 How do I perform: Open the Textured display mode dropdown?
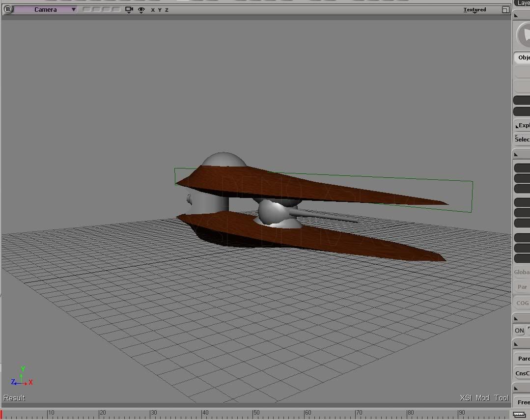474,10
